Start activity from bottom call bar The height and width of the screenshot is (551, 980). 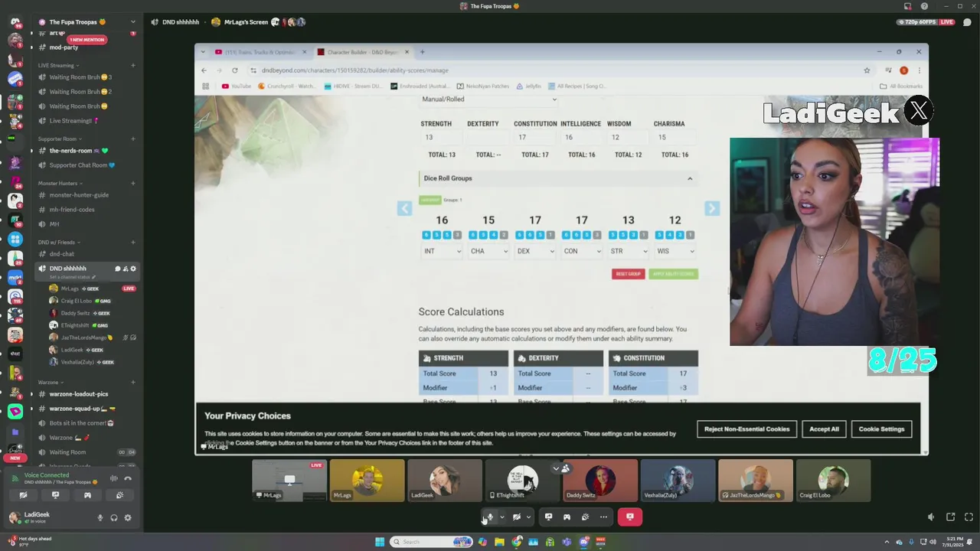click(x=567, y=517)
